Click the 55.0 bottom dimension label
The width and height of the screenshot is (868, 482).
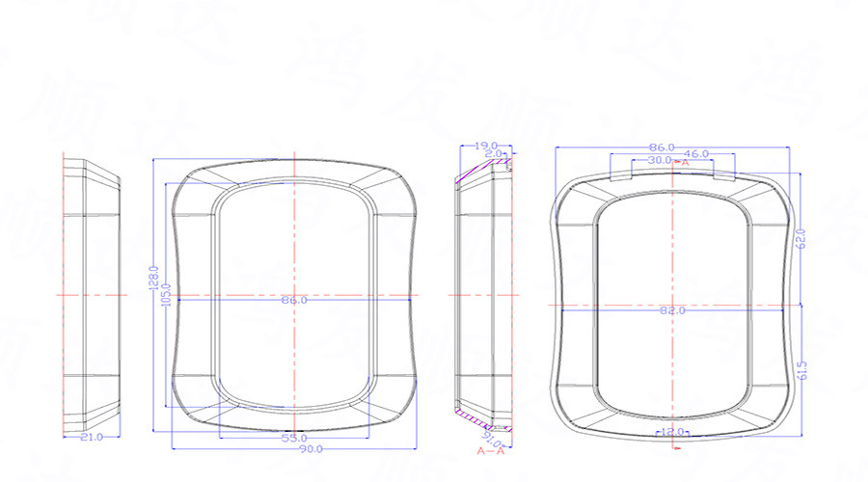click(x=293, y=439)
